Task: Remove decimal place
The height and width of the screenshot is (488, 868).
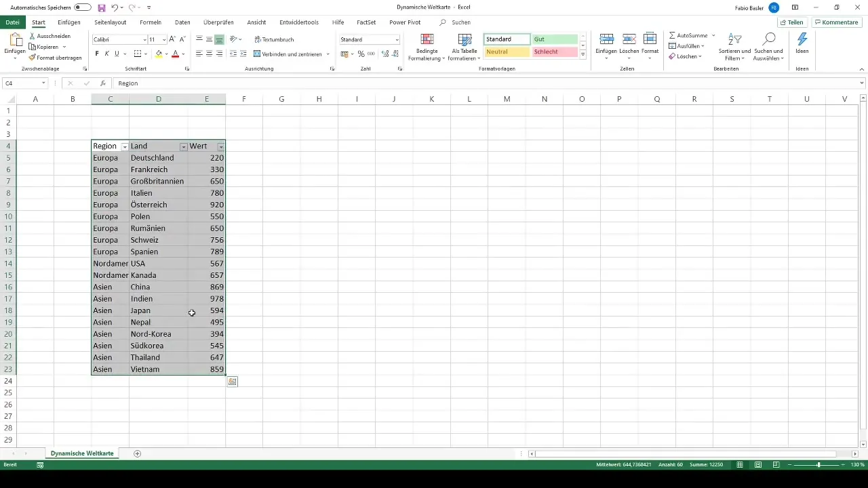Action: [x=394, y=54]
